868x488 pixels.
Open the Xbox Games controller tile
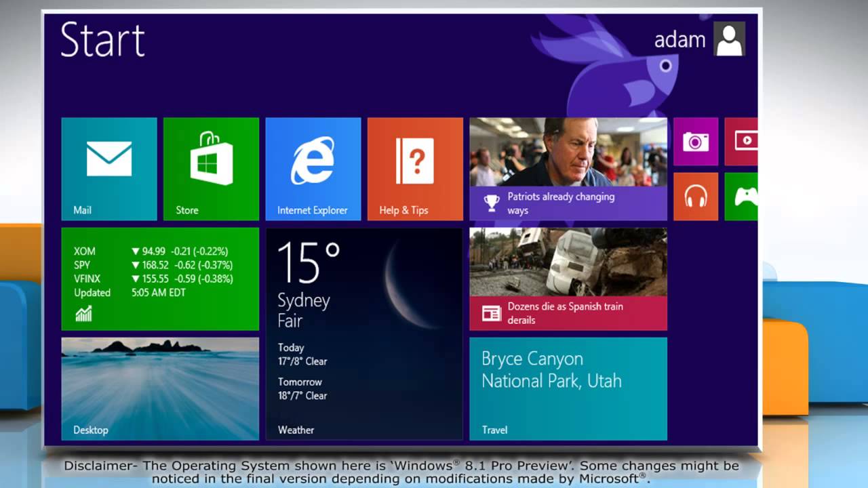tap(741, 197)
